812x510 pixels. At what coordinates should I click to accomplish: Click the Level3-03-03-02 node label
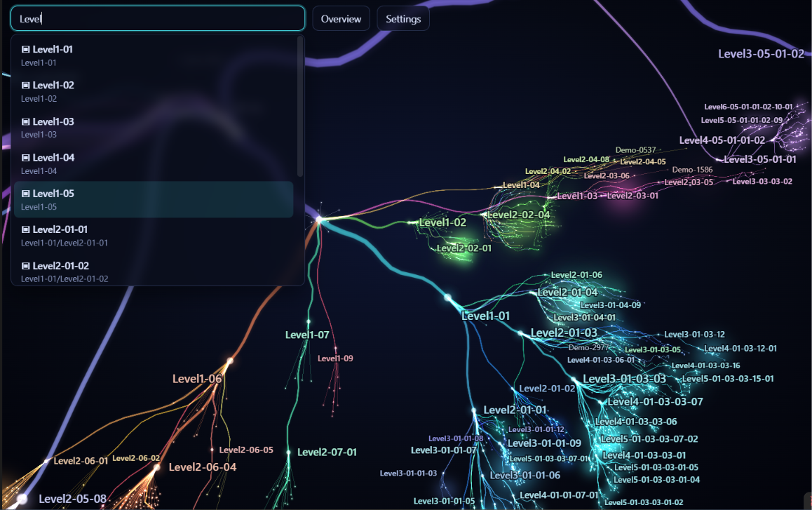762,182
